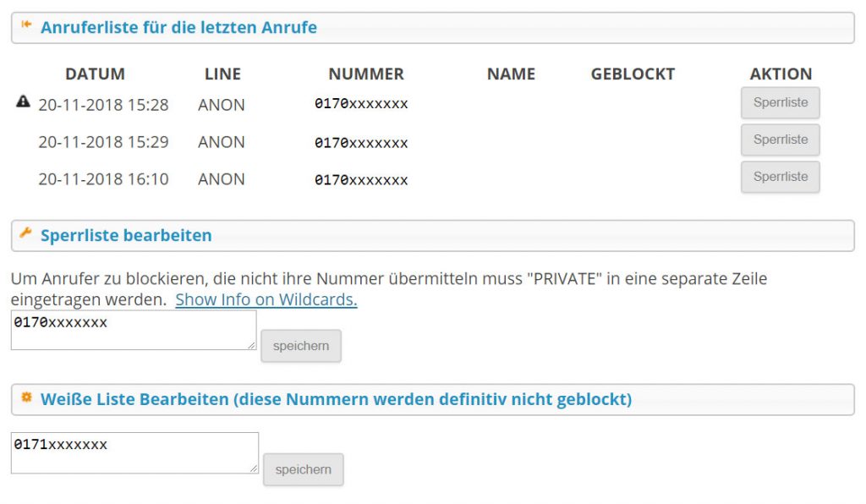Click the gear icon beside Weiße Liste heading

[26, 397]
